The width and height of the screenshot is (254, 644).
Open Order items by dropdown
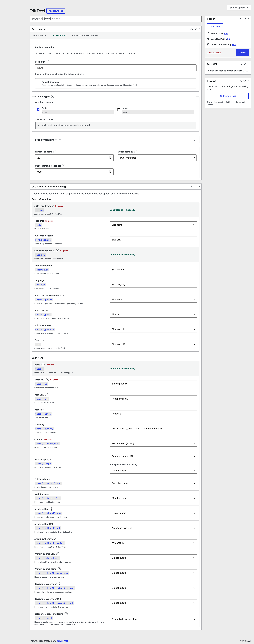pos(157,158)
